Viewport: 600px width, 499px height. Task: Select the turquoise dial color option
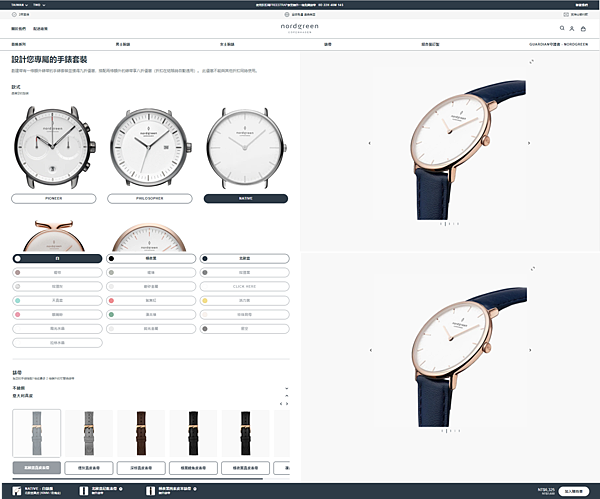pyautogui.click(x=57, y=301)
